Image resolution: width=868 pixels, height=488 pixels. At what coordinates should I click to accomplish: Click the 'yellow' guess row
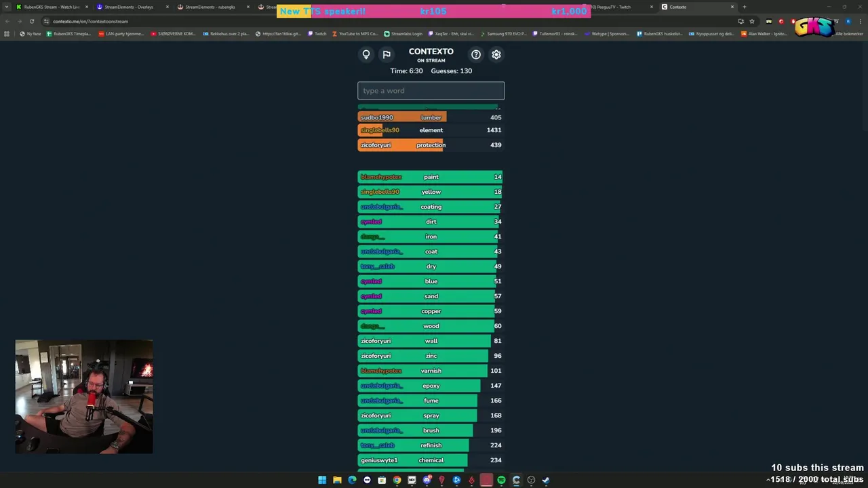click(x=431, y=192)
